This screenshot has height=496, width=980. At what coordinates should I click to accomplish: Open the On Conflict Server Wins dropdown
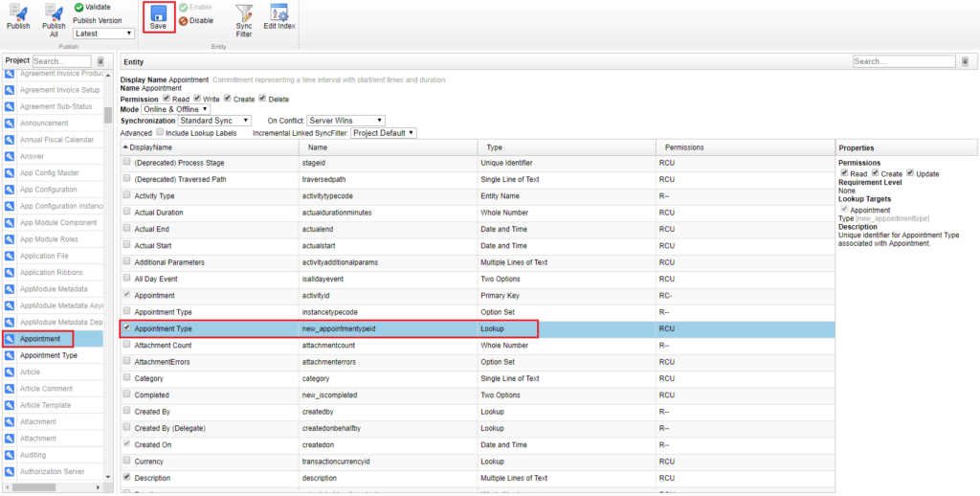(x=346, y=120)
